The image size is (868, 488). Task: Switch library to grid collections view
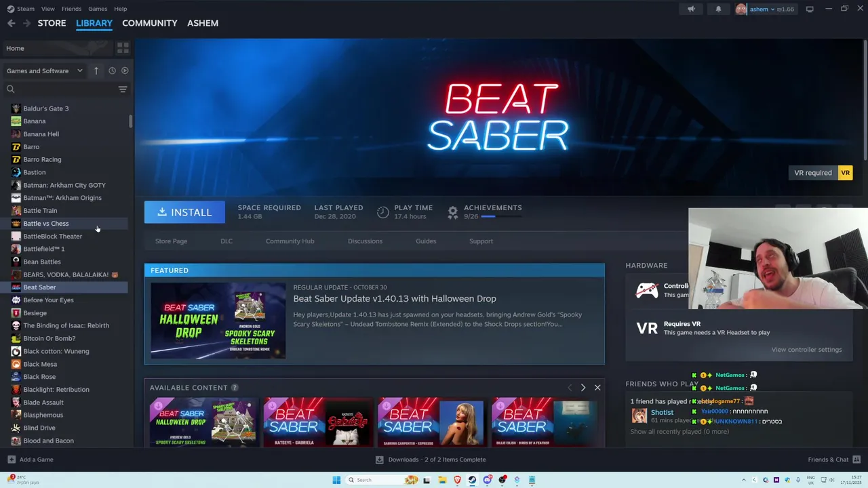click(123, 48)
